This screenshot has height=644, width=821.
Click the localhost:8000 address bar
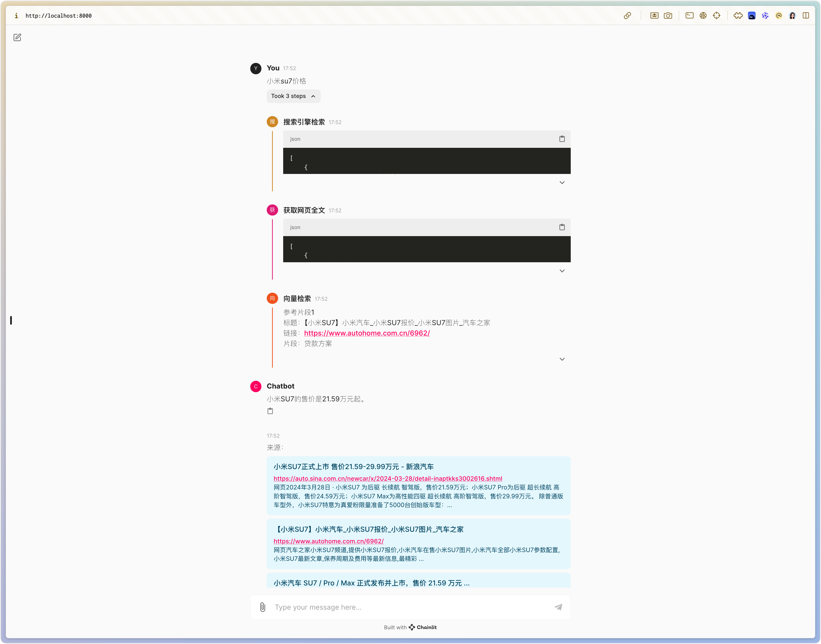pyautogui.click(x=59, y=15)
